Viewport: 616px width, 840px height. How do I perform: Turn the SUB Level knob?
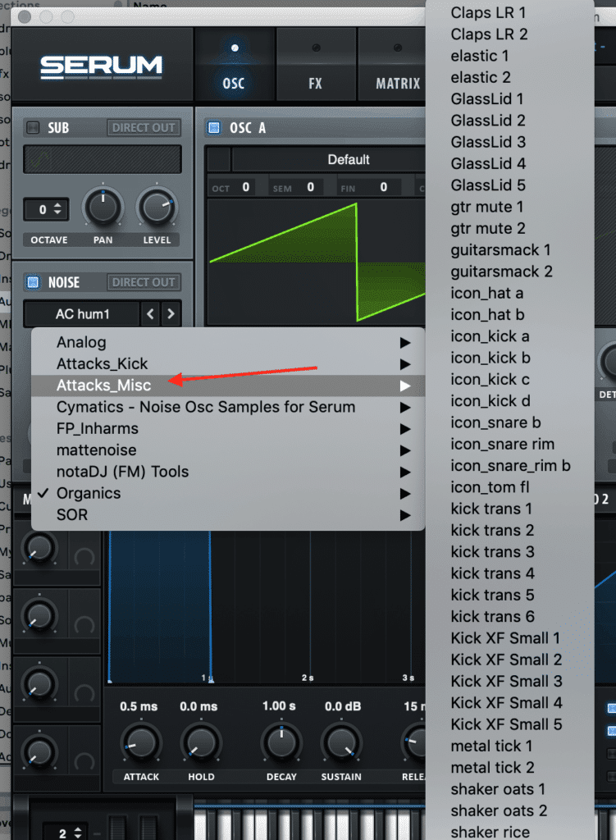pyautogui.click(x=157, y=208)
